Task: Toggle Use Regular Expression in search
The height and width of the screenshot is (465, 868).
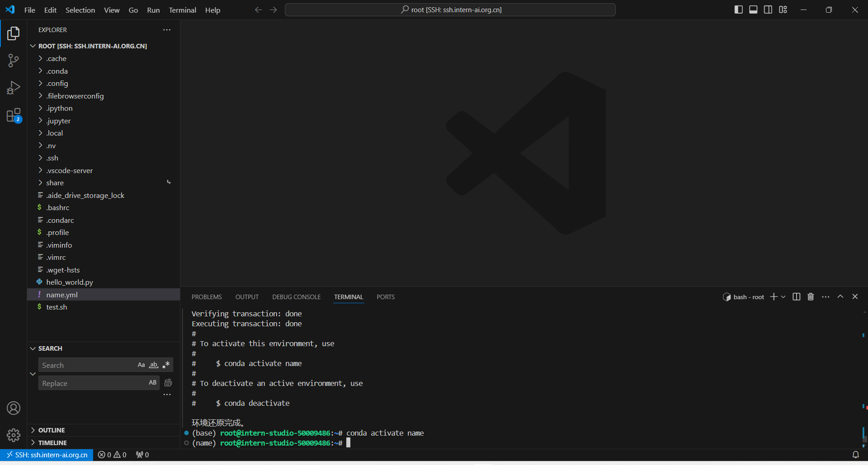Action: (166, 365)
